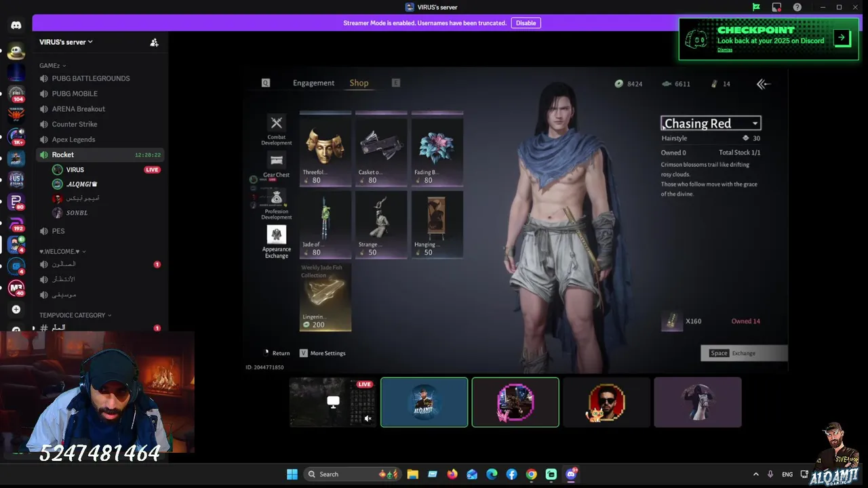
Task: Click SONBL user in Rocket channel
Action: coord(76,213)
